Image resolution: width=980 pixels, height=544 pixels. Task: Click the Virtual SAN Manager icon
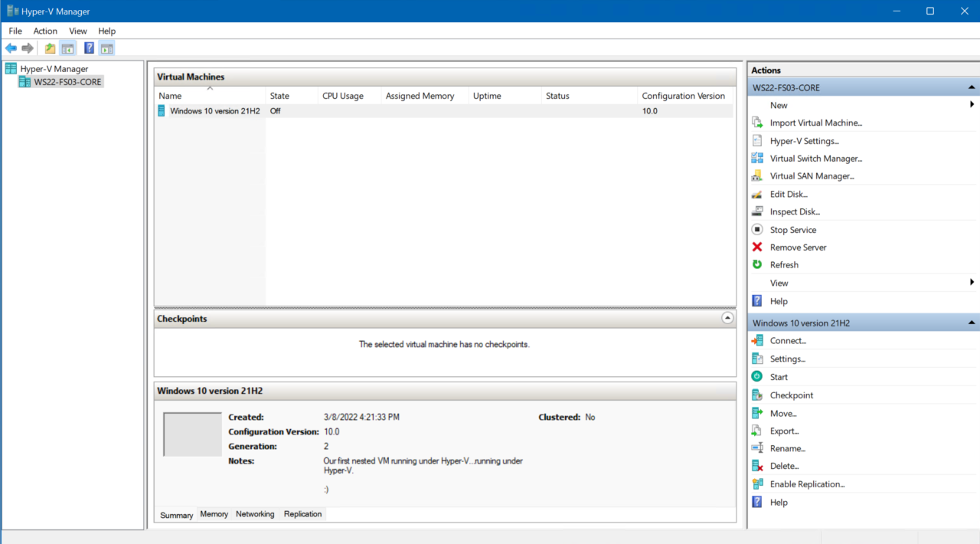(757, 176)
